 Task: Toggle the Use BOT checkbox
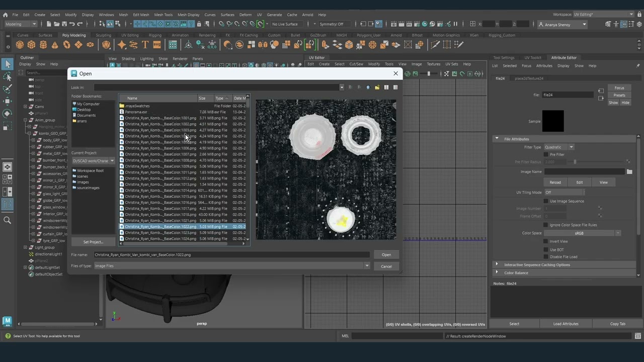(x=546, y=249)
